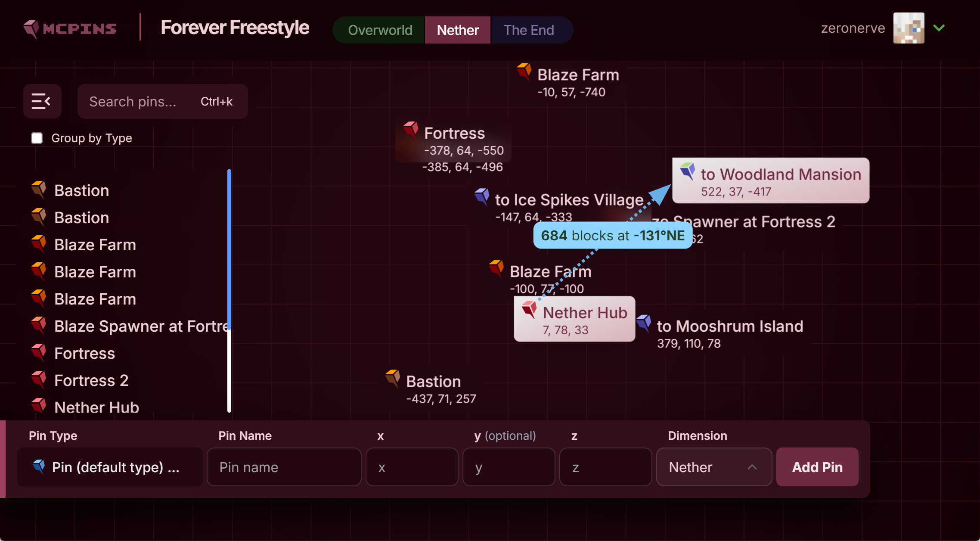Image resolution: width=980 pixels, height=541 pixels.
Task: Open the zeronerve user menu chevron
Action: (x=939, y=28)
